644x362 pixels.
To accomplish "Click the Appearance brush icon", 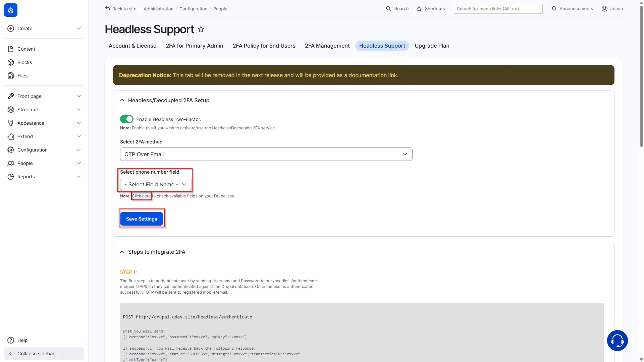I will pos(11,123).
